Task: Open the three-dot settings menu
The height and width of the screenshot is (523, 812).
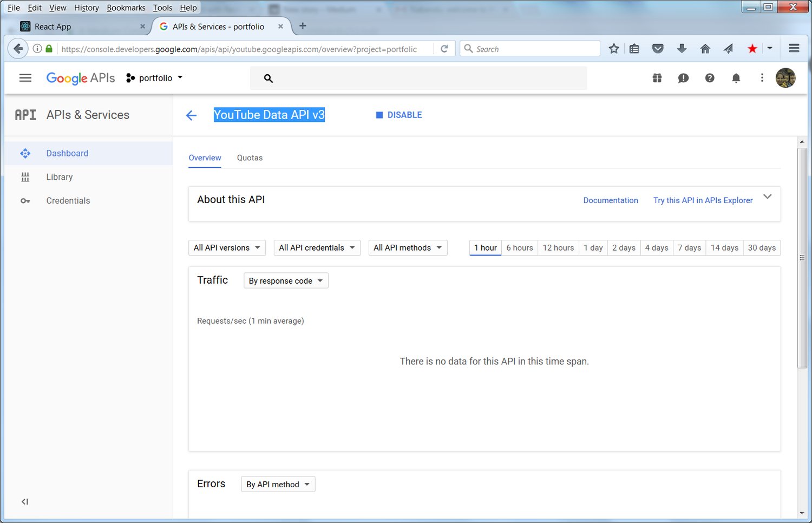Action: pos(762,78)
